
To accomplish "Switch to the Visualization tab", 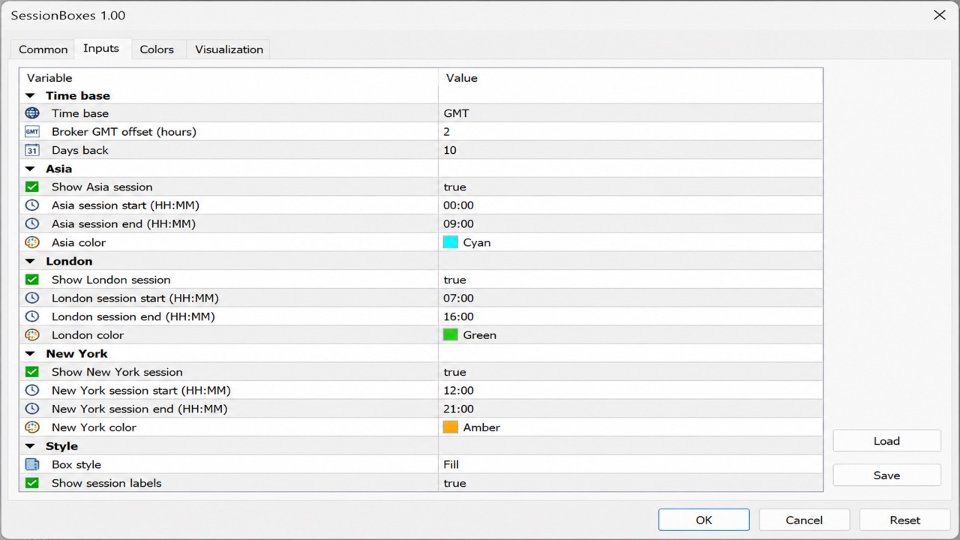I will [229, 50].
